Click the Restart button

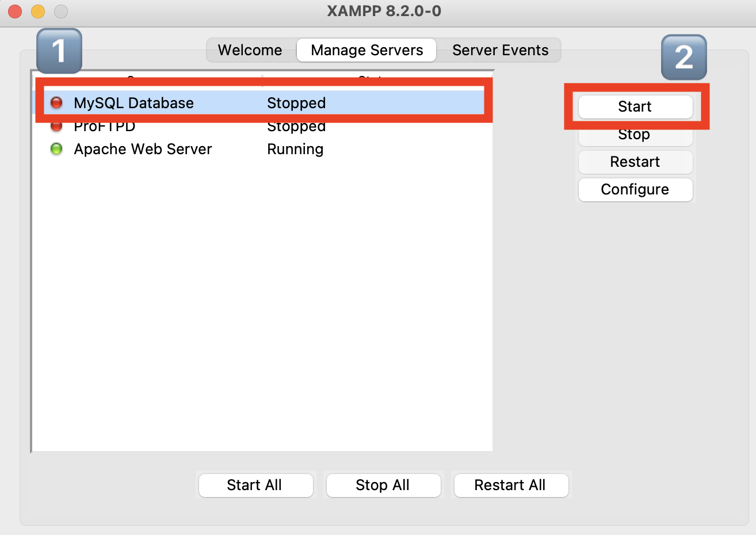tap(635, 162)
